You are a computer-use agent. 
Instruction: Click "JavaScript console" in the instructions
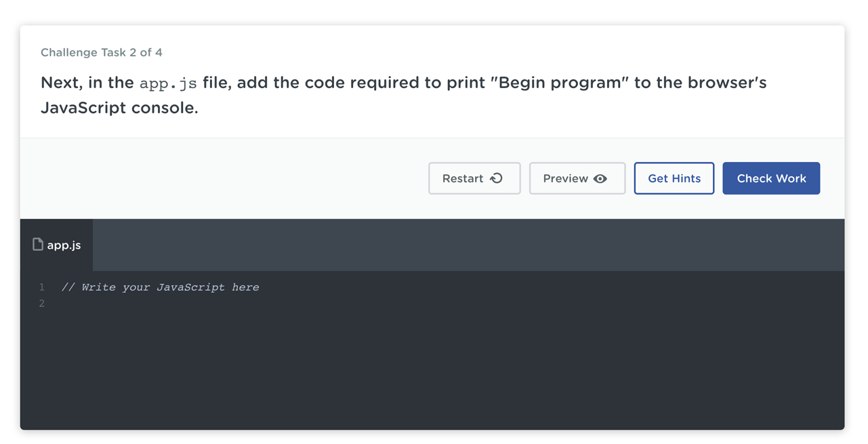pyautogui.click(x=118, y=108)
